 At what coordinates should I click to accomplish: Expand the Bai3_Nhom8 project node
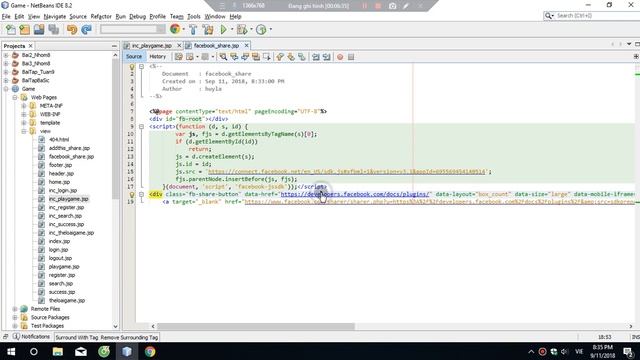(x=6, y=63)
